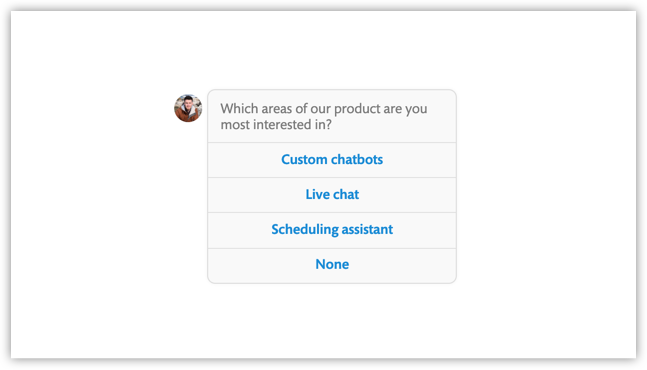Indicate interest in Scheduling assistant

[332, 230]
